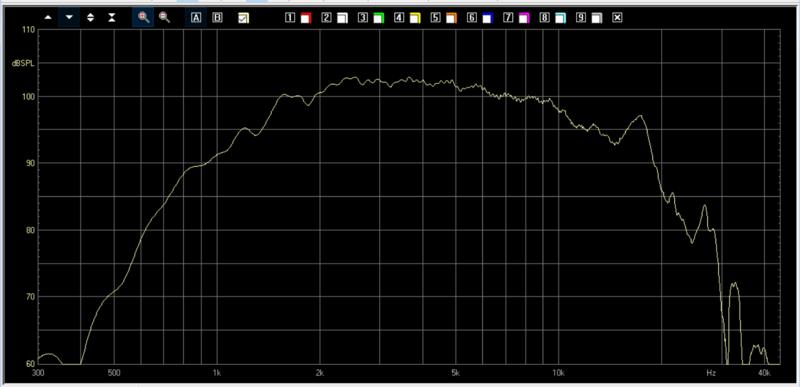Clear overlays with the X button
This screenshot has width=800, height=387.
pos(617,18)
